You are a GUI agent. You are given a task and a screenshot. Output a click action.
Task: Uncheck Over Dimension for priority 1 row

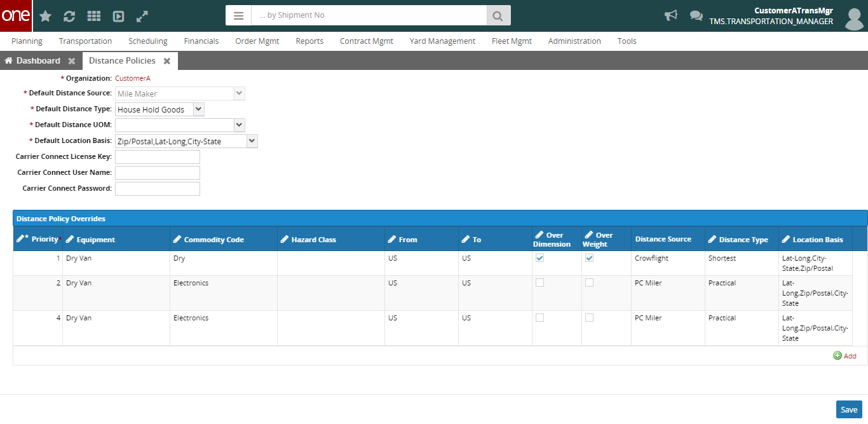tap(540, 258)
